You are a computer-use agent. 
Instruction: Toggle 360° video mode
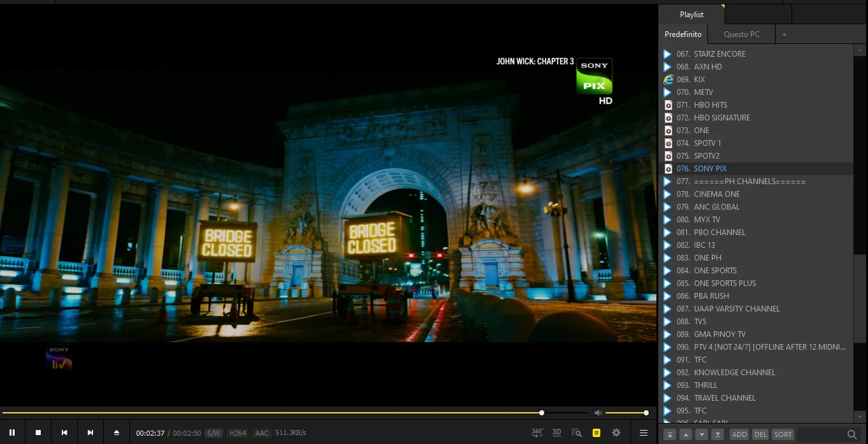pos(537,433)
